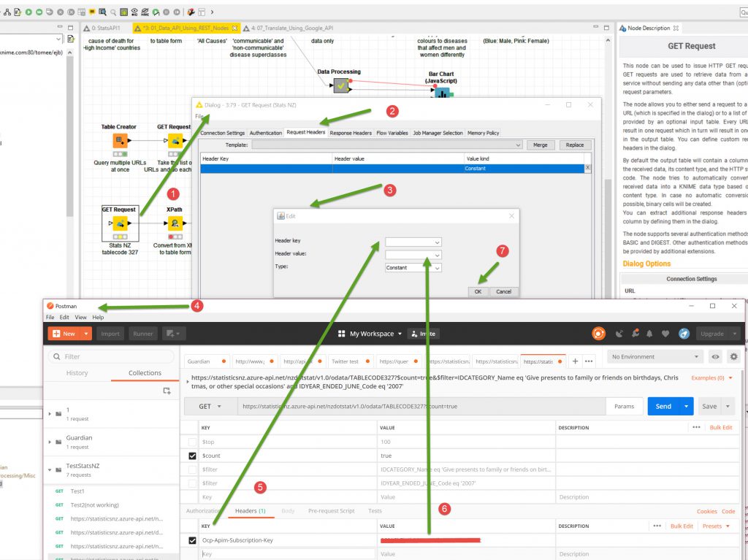Add a new request tab with plus
Screen dimensions: 748x560
pos(575,361)
